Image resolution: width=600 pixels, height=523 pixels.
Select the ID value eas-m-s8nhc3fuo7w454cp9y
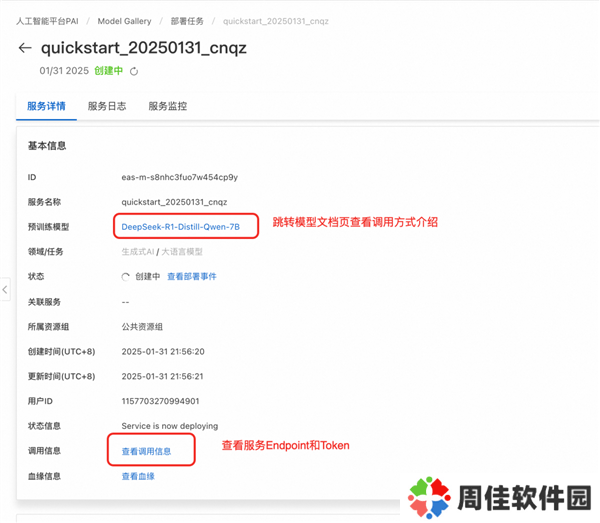coord(179,177)
